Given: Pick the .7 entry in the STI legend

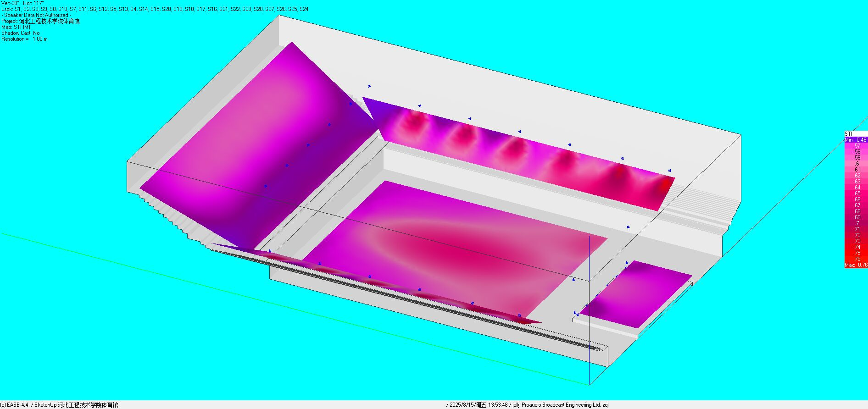Looking at the screenshot, I should click(856, 223).
